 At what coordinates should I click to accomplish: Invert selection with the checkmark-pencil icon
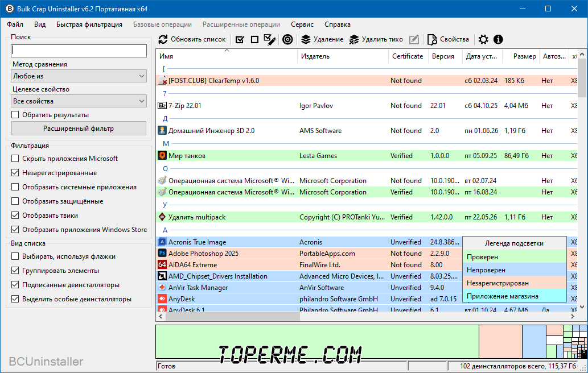270,39
